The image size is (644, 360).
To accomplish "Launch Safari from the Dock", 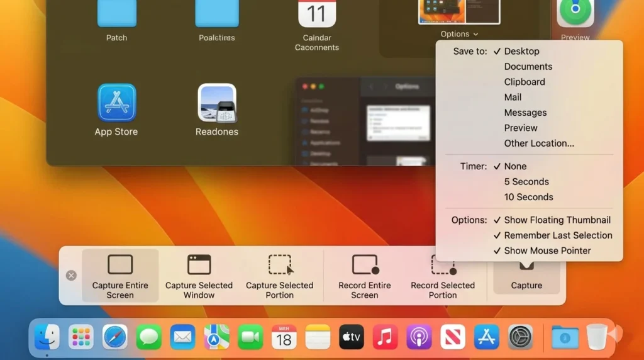I will click(114, 337).
